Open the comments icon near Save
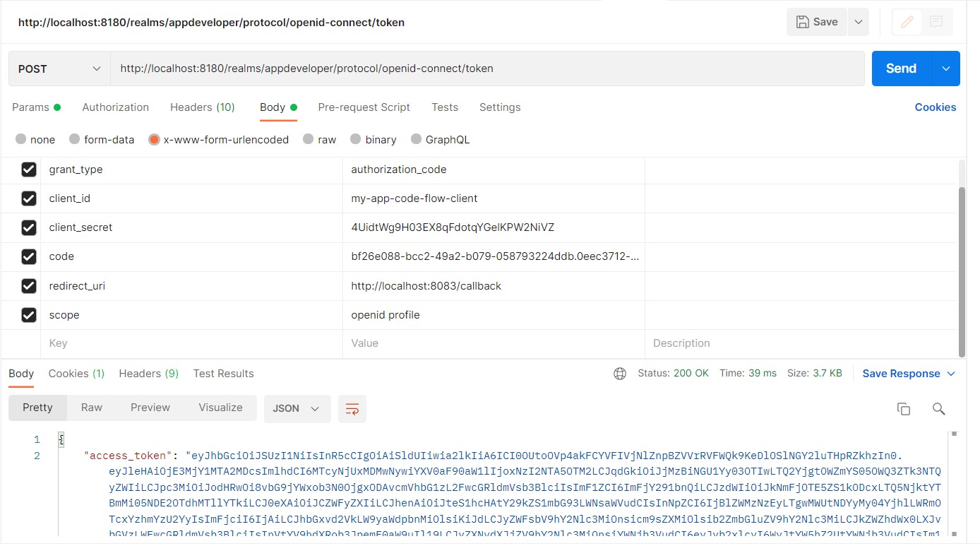The image size is (980, 546). point(936,22)
